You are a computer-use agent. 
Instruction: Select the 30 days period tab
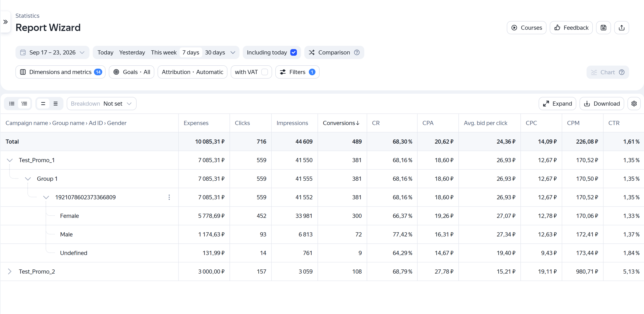215,52
